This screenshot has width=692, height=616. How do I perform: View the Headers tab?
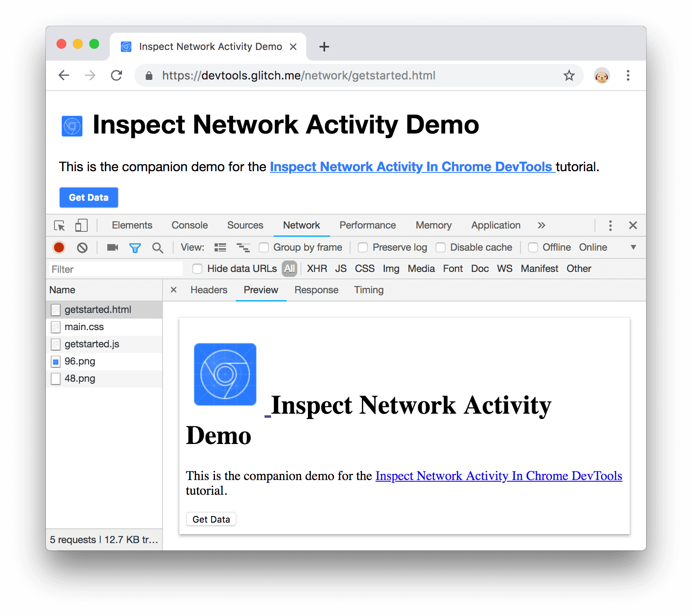(209, 290)
